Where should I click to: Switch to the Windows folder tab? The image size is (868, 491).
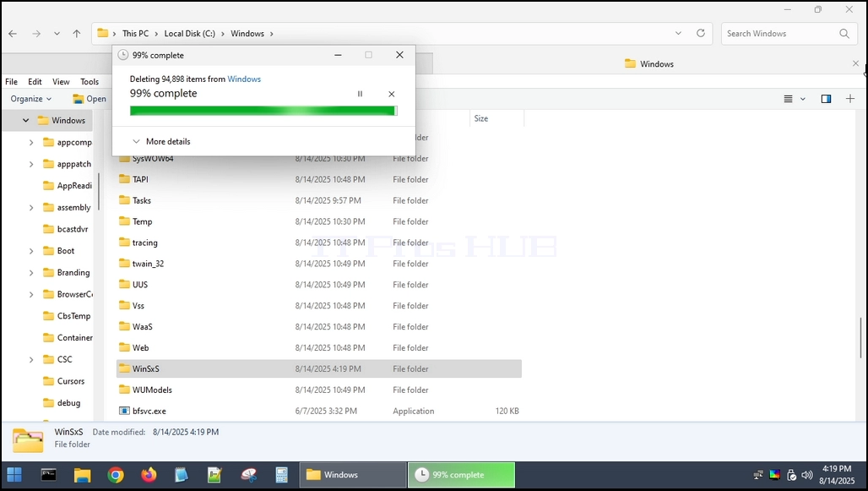(x=648, y=63)
